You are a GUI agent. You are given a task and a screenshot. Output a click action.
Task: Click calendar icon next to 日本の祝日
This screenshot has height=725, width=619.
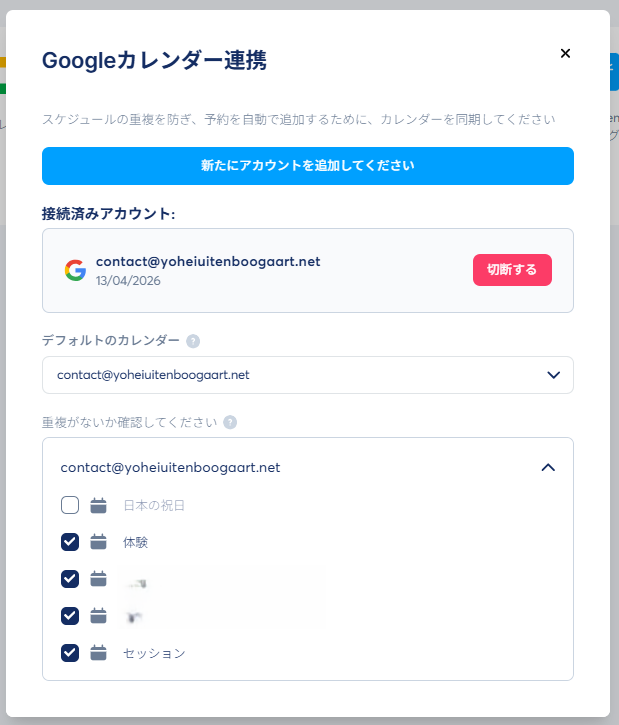click(98, 505)
